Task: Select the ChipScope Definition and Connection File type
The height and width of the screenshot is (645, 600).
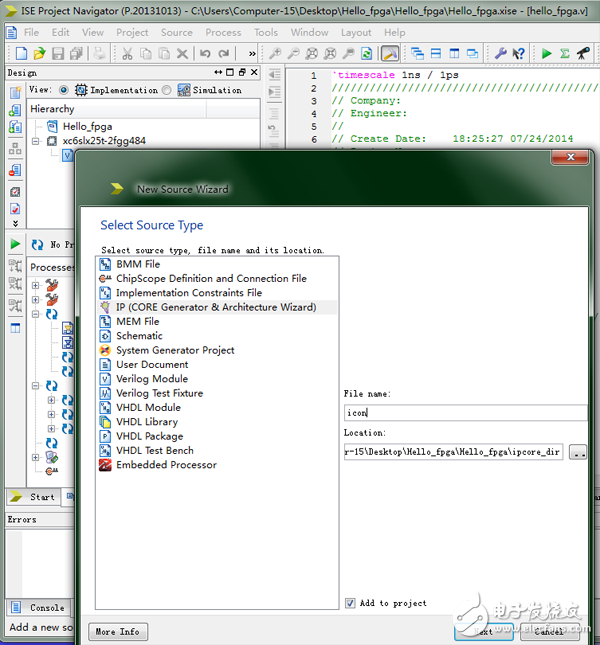Action: (211, 279)
